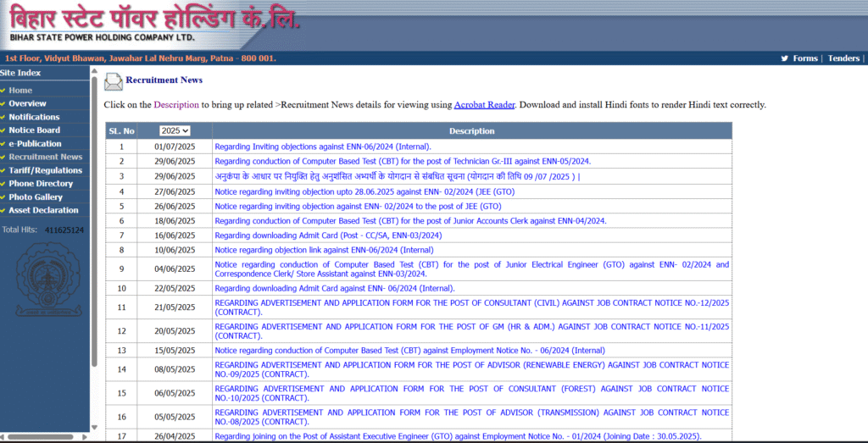The width and height of the screenshot is (868, 443).
Task: Open advertisement for Consultant (Civil) post
Action: 471,307
